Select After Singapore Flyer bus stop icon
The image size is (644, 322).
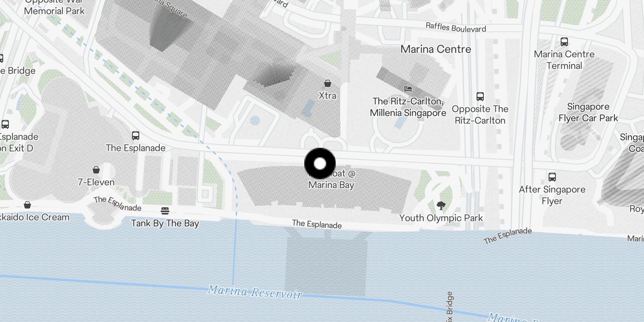coord(552,177)
